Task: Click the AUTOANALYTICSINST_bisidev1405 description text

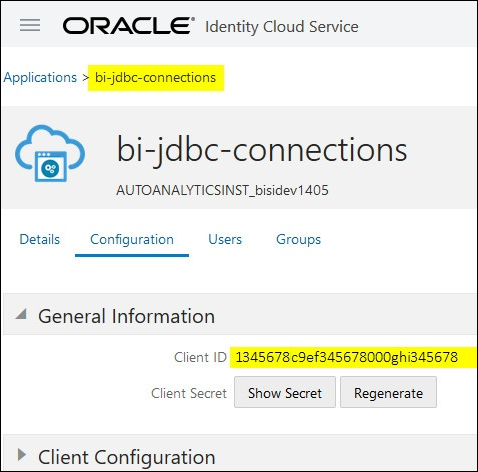Action: tap(222, 190)
